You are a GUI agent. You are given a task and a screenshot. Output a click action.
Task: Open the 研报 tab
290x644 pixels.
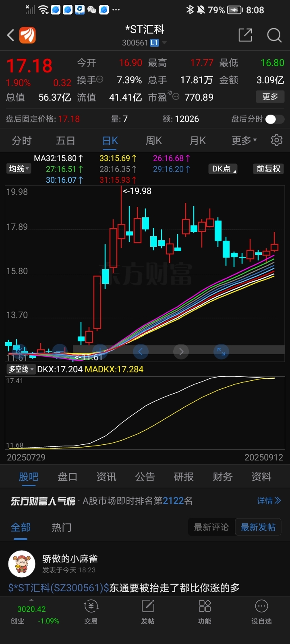point(184,477)
